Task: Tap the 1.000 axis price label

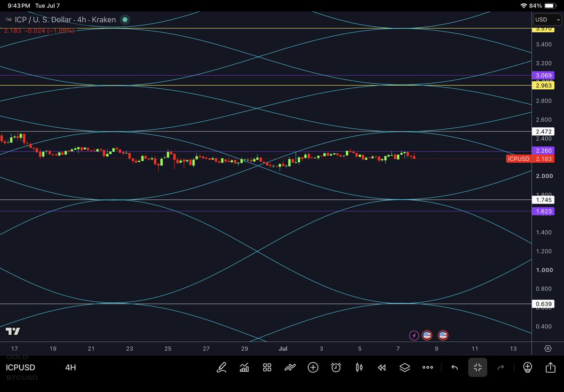Action: (x=544, y=270)
